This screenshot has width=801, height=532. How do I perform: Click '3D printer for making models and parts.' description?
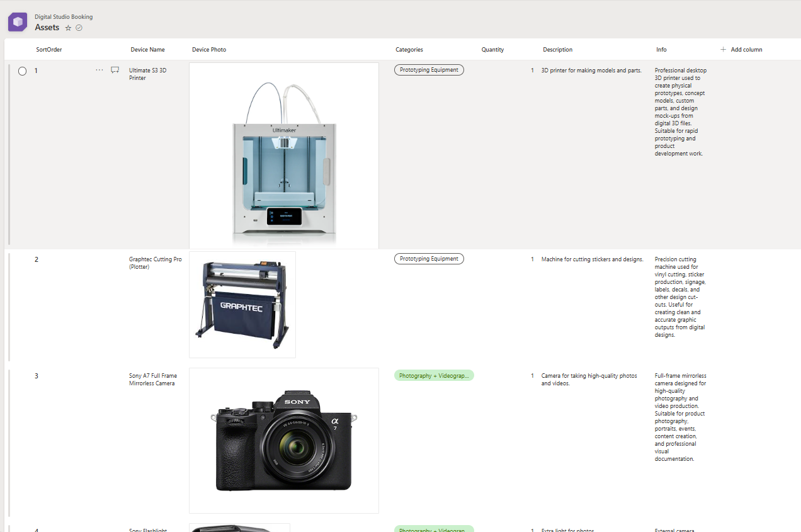pos(591,71)
